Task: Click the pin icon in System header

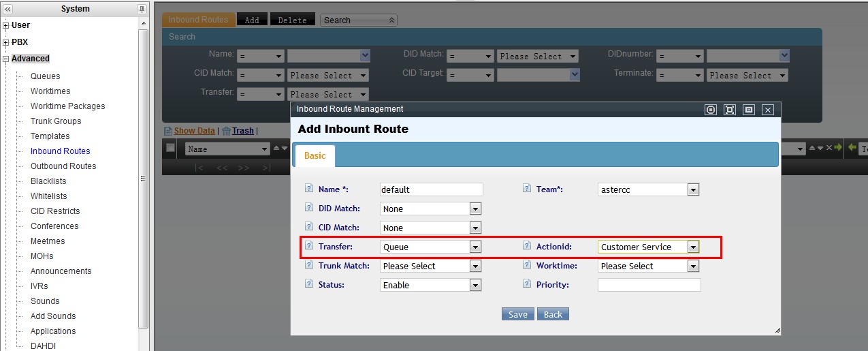Action: click(142, 9)
